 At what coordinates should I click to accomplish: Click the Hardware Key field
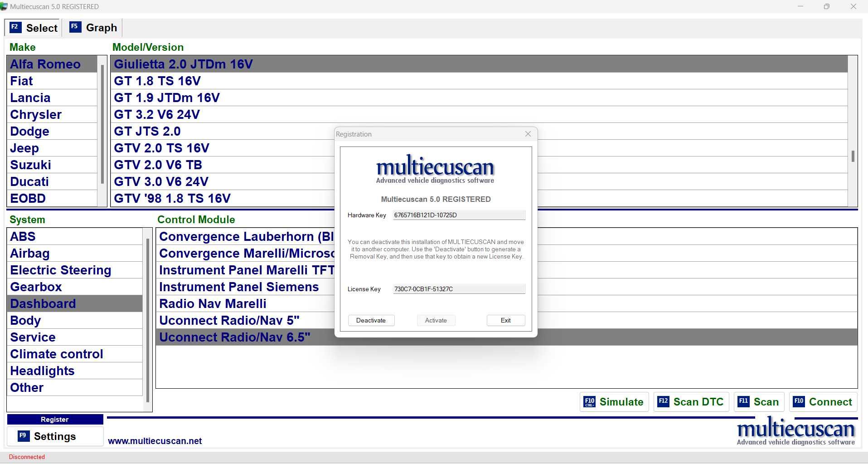(x=459, y=215)
